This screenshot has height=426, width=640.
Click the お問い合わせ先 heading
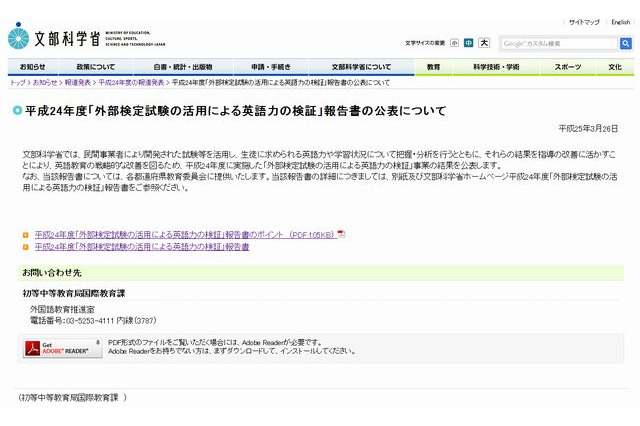point(52,273)
